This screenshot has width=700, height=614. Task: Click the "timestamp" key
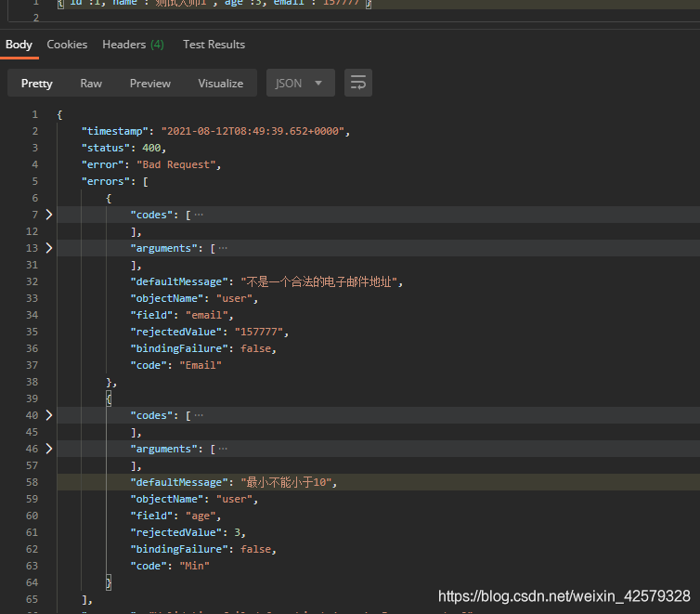pyautogui.click(x=115, y=131)
